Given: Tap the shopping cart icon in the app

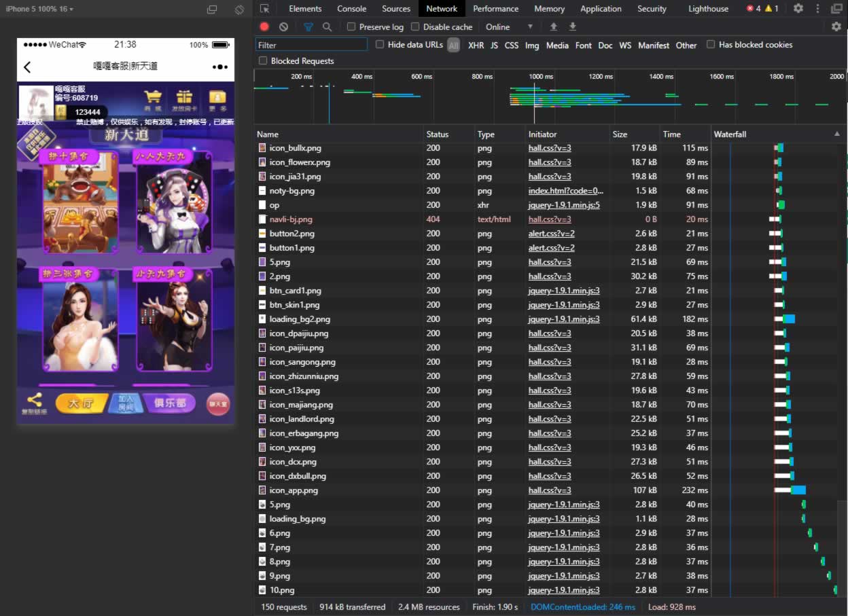Looking at the screenshot, I should pyautogui.click(x=153, y=98).
